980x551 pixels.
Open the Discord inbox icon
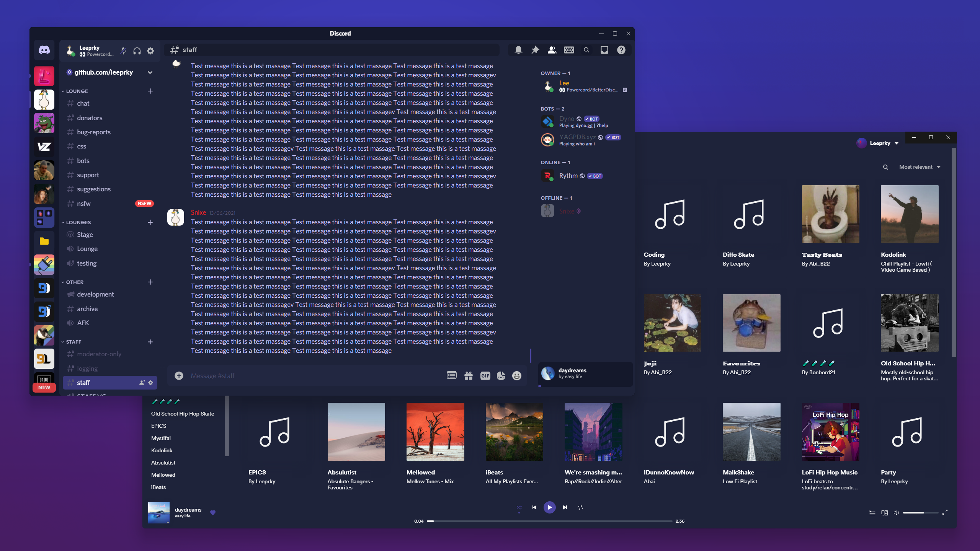click(x=604, y=50)
